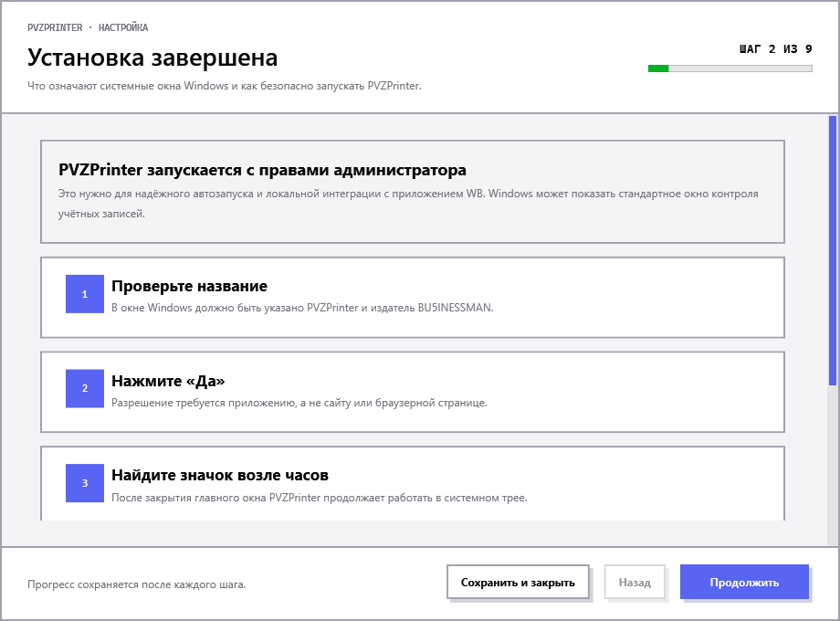
Task: Click note Прогресс сохраняется после каждого шага
Action: tap(137, 584)
